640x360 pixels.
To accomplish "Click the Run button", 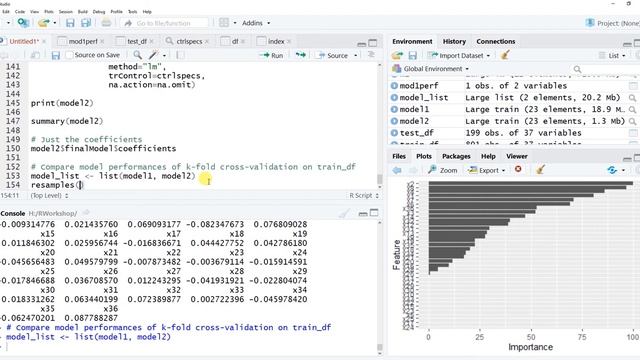I will (271, 56).
